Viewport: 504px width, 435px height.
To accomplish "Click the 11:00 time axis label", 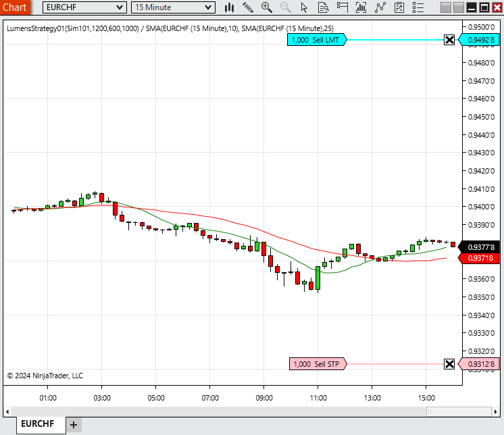I will (318, 398).
